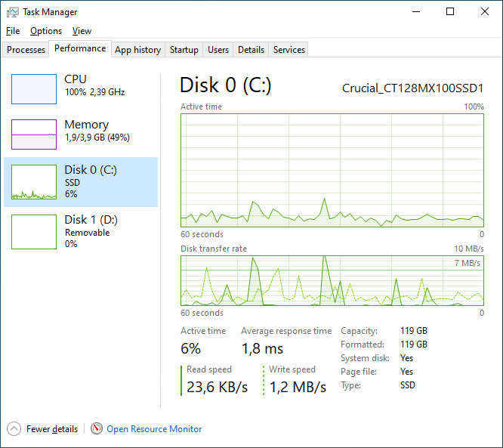The width and height of the screenshot is (503, 448).
Task: Click the Task Manager app icon in title bar
Action: 13,12
